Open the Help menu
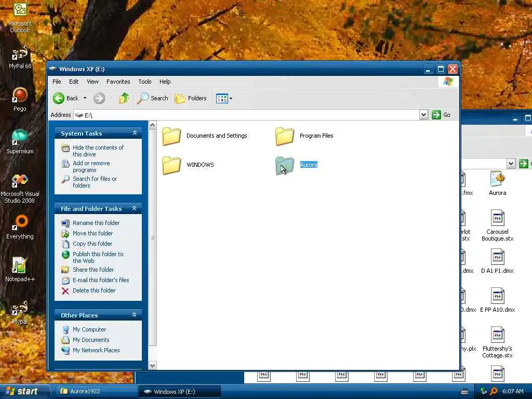This screenshot has height=399, width=532. point(165,82)
